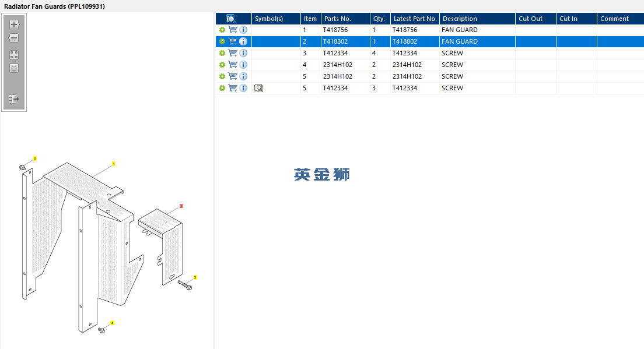
Task: Click gear icon for item 5 2314H102
Action: click(222, 76)
